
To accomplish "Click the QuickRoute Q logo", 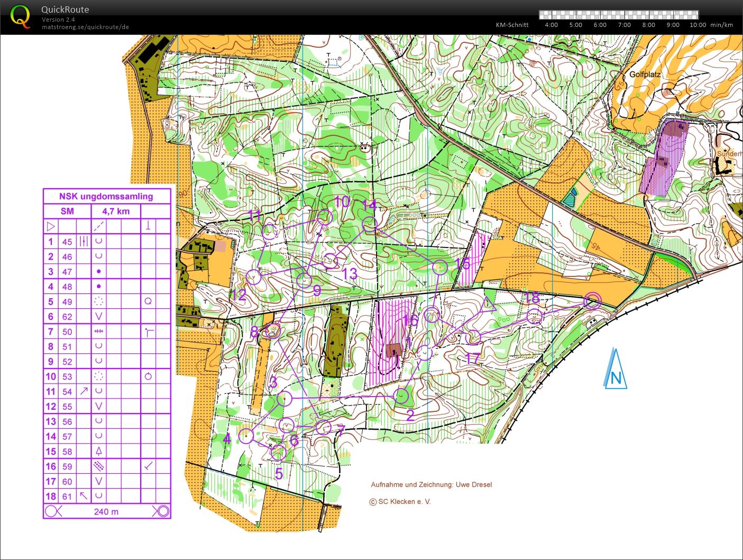I will coord(20,15).
